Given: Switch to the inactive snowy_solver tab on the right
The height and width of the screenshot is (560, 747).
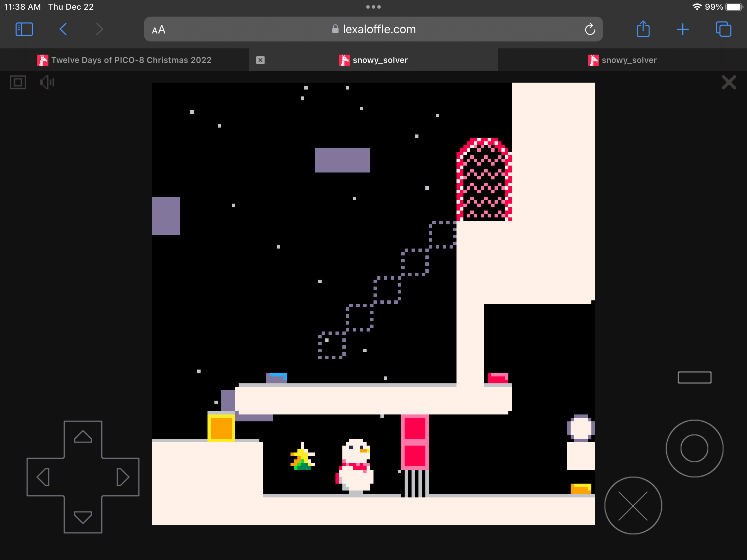Looking at the screenshot, I should coord(622,60).
